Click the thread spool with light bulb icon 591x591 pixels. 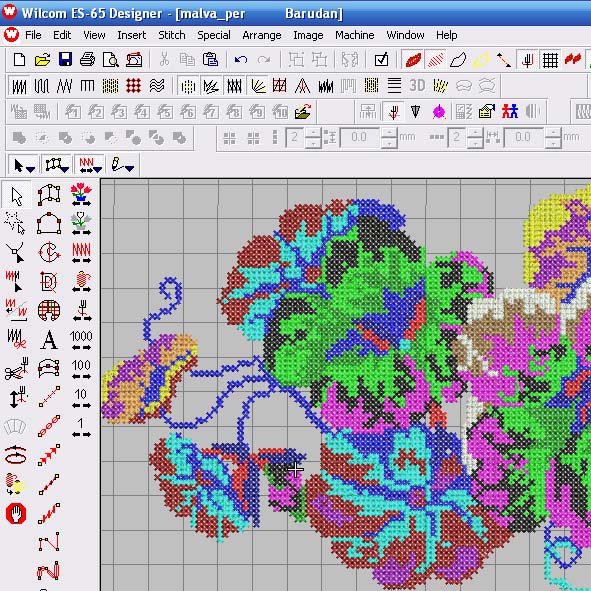pos(15,484)
